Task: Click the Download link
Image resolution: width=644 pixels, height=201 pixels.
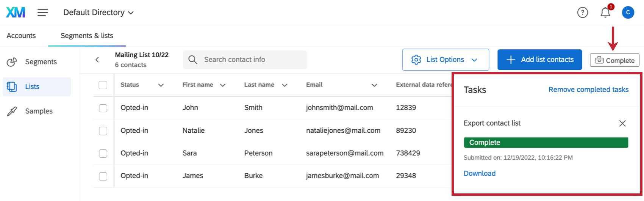Action: [x=480, y=173]
